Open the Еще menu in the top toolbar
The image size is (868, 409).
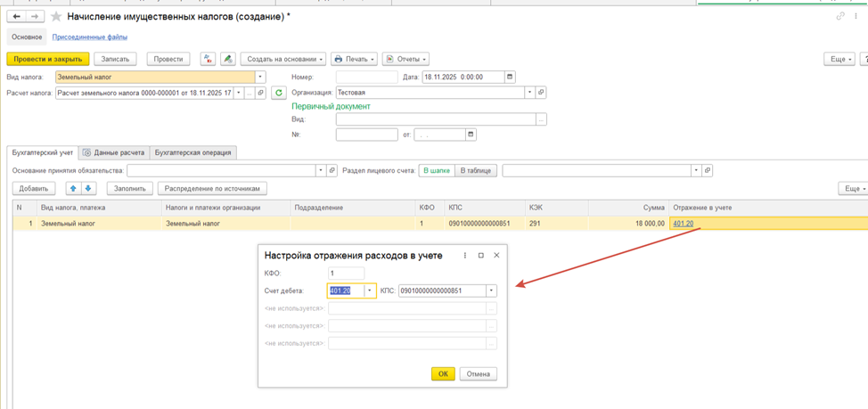click(839, 59)
